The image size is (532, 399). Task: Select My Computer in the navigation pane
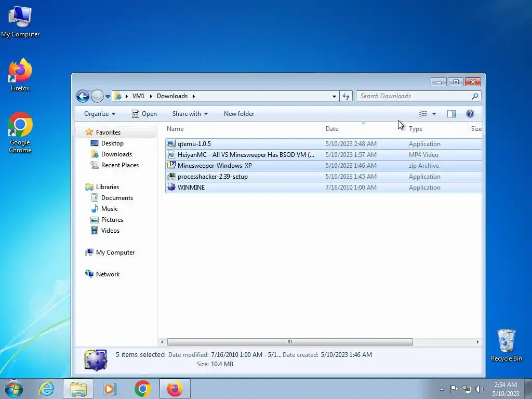pyautogui.click(x=115, y=252)
